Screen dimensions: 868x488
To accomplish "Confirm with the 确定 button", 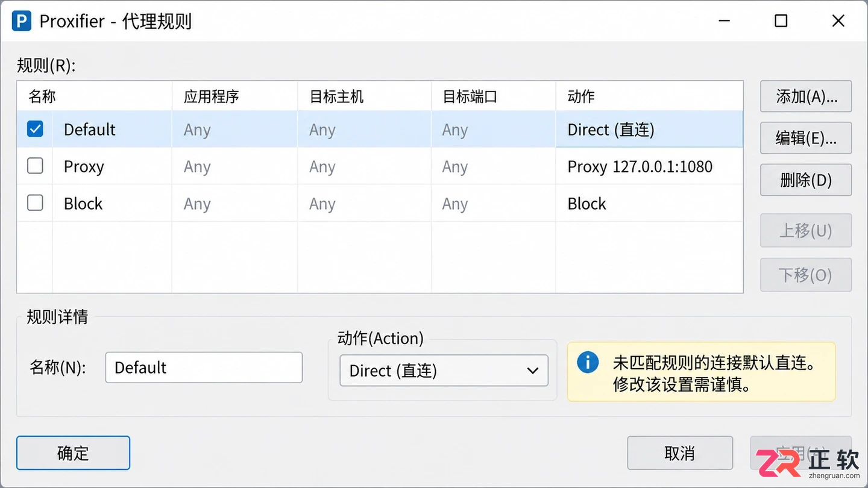I will tap(73, 453).
